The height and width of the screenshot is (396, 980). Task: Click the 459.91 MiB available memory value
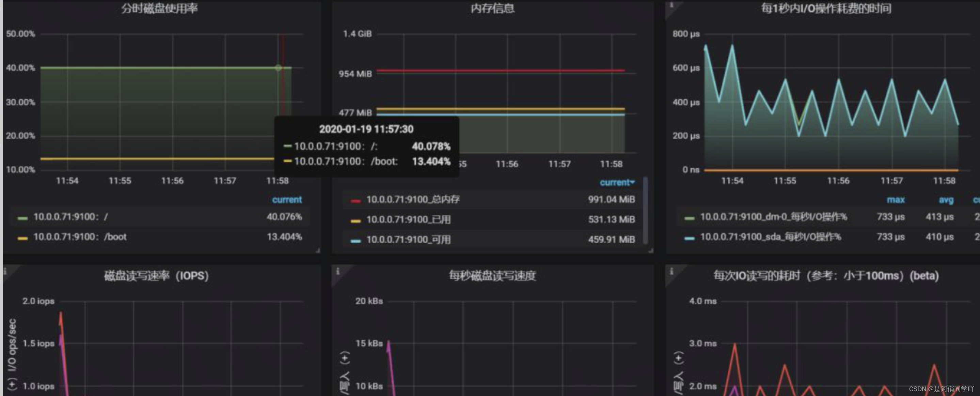(611, 240)
